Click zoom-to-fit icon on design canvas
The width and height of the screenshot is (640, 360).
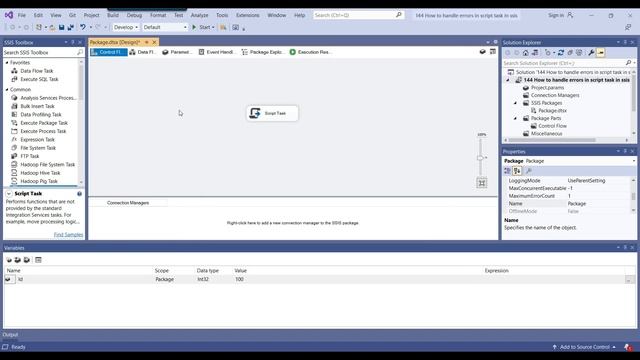(x=482, y=183)
